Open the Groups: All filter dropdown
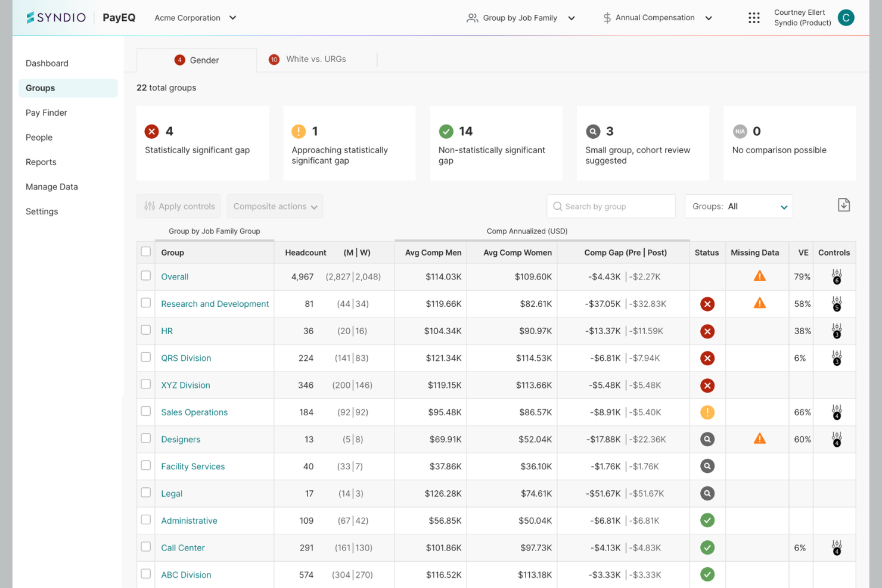The width and height of the screenshot is (882, 588). (x=739, y=206)
